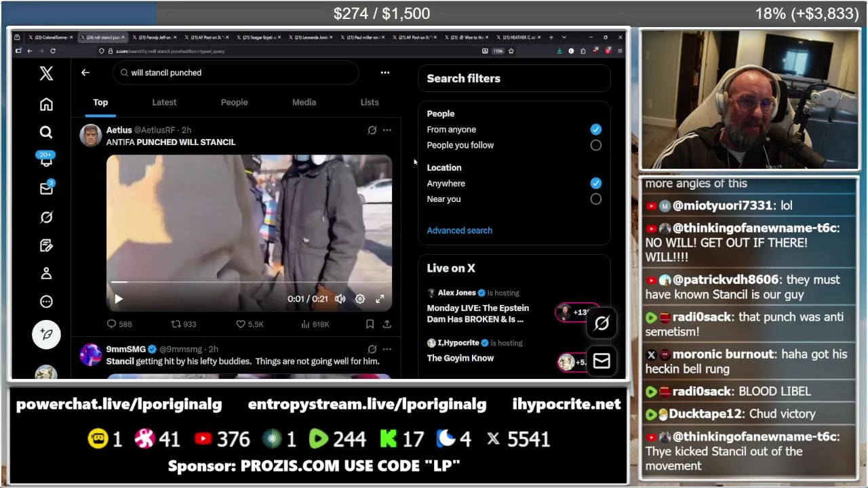Mute the video volume icon
The height and width of the screenshot is (488, 868).
(340, 299)
